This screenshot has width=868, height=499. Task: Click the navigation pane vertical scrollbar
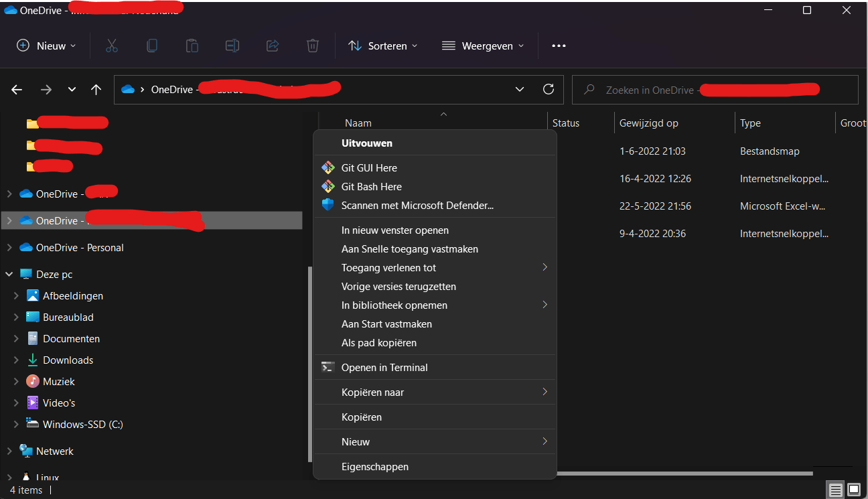pyautogui.click(x=309, y=364)
